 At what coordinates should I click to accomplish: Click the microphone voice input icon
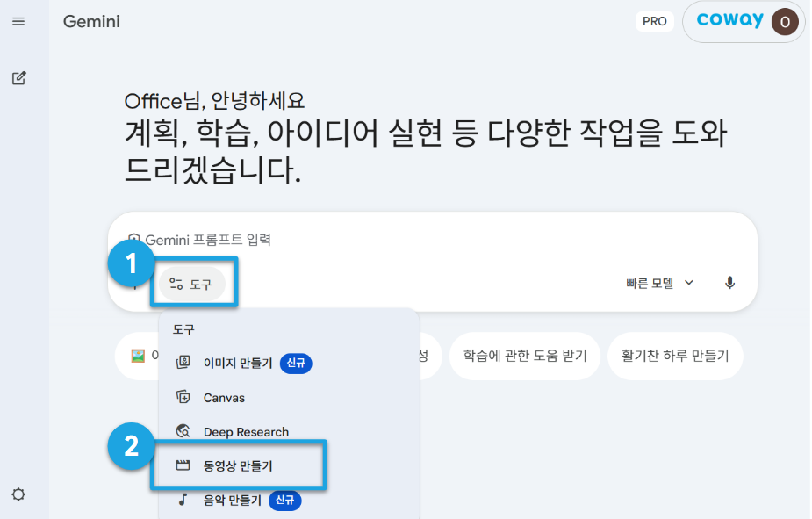point(729,283)
